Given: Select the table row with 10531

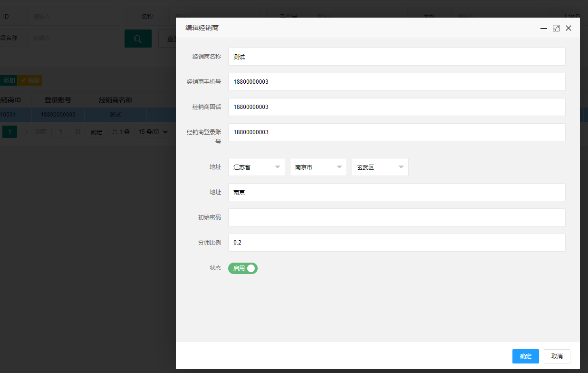Looking at the screenshot, I should 88,115.
